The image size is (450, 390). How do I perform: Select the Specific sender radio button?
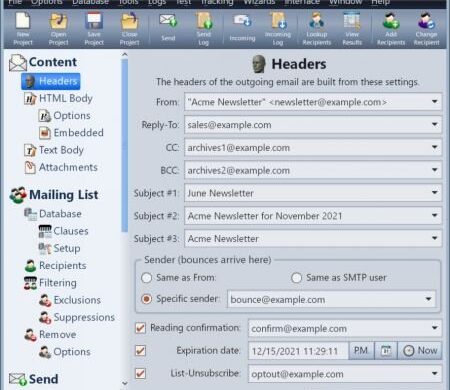pyautogui.click(x=146, y=299)
